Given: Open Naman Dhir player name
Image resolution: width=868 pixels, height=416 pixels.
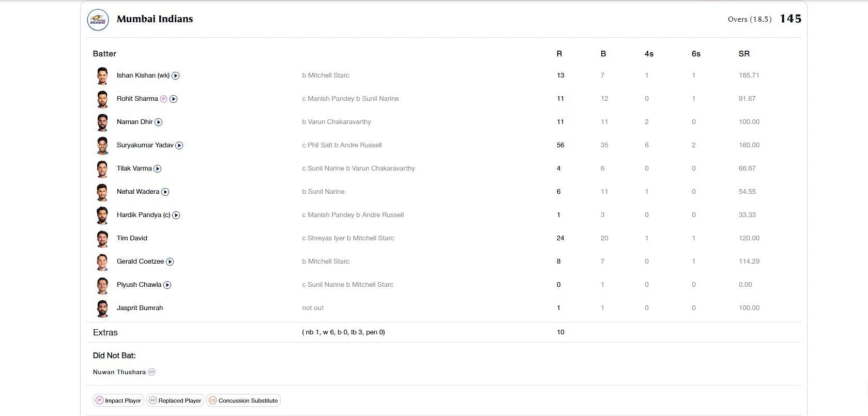Looking at the screenshot, I should 135,122.
